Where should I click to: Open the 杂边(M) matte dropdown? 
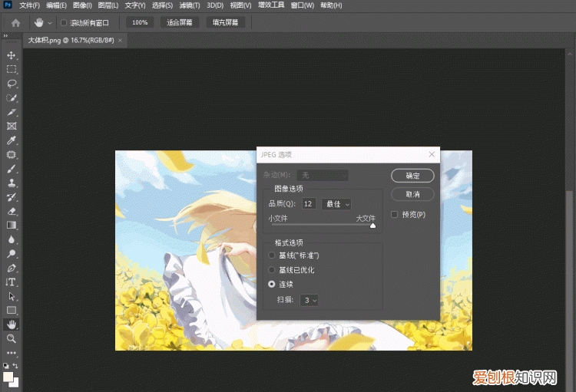323,176
